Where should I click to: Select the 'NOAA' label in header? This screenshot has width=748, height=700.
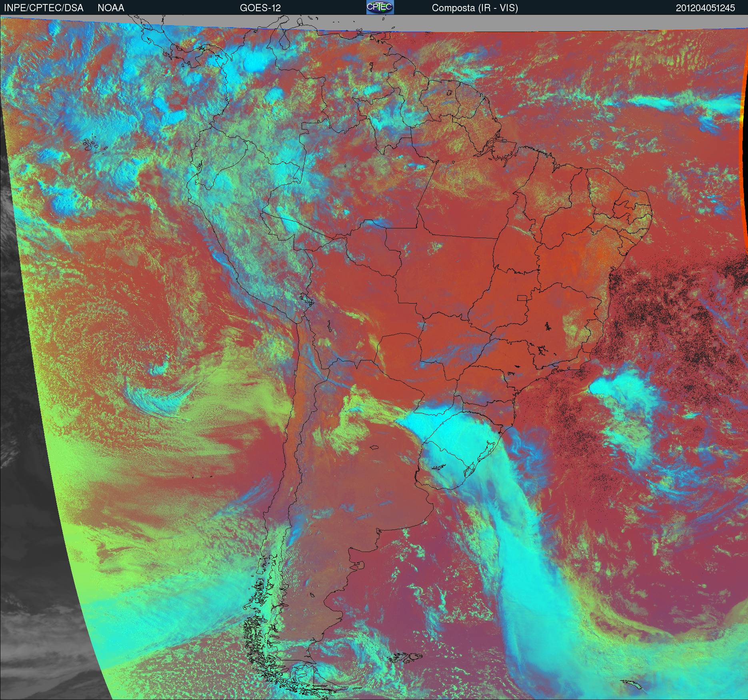pyautogui.click(x=111, y=8)
